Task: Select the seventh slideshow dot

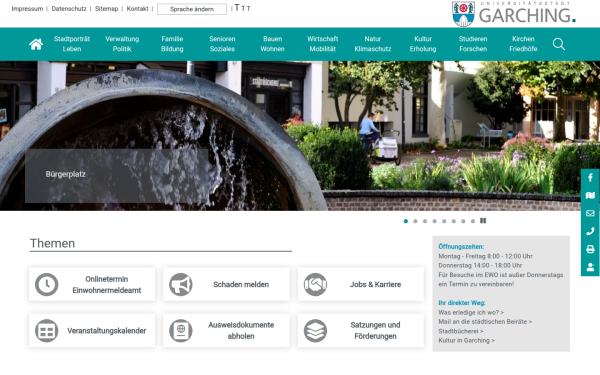Action: pos(463,221)
